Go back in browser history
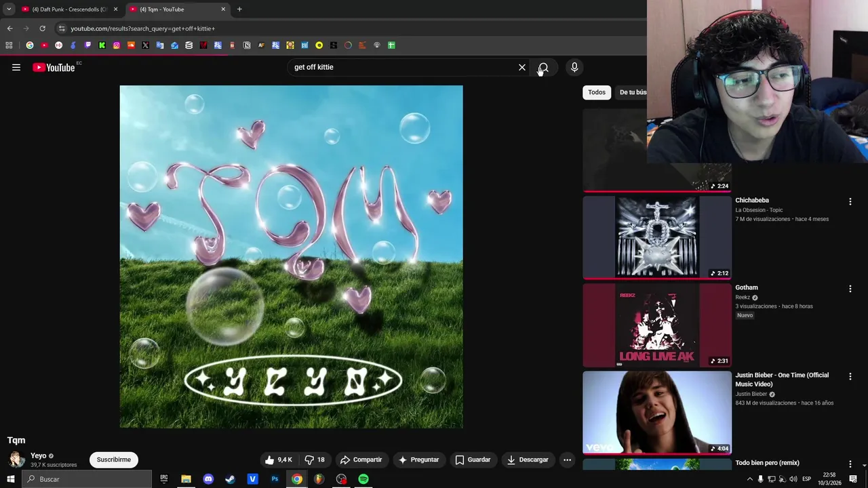Screen dimensions: 868x488 9,28
